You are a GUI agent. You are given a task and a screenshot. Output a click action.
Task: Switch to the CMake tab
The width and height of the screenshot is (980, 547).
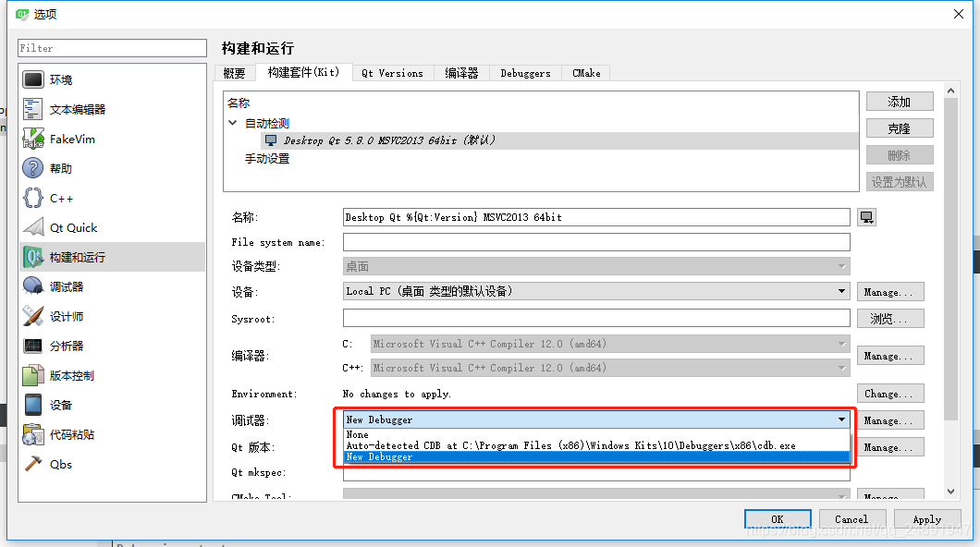point(586,73)
